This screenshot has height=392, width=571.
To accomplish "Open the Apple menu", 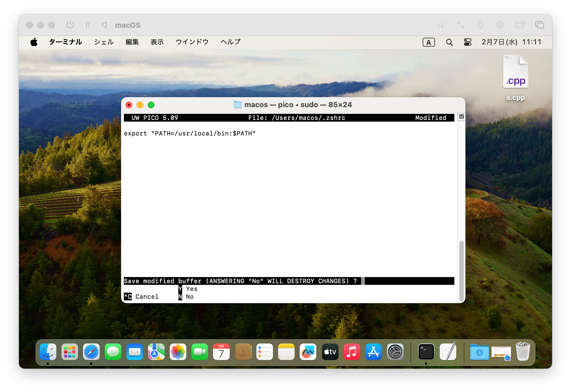I will 34,42.
